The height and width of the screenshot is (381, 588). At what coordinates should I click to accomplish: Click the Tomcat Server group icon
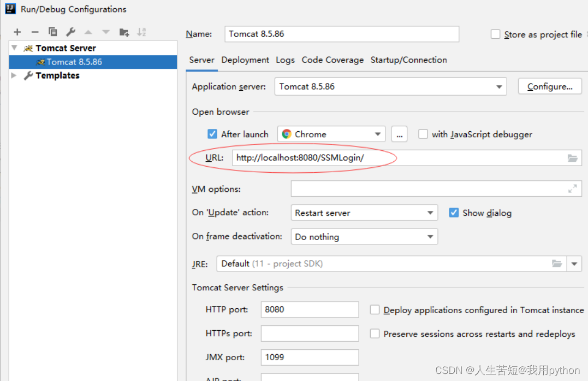pos(28,48)
